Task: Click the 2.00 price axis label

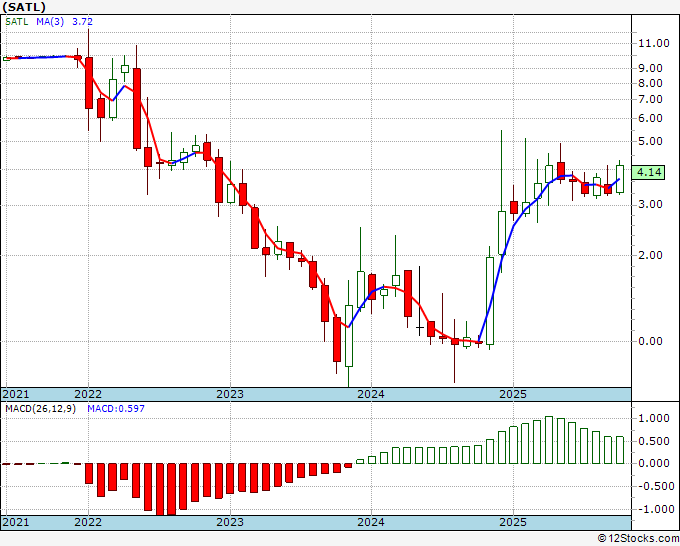Action: 650,255
